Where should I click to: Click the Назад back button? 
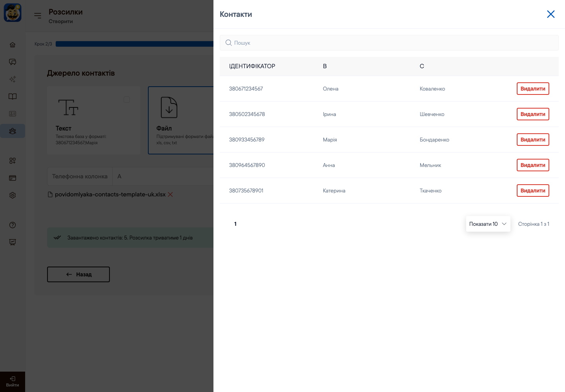[78, 274]
